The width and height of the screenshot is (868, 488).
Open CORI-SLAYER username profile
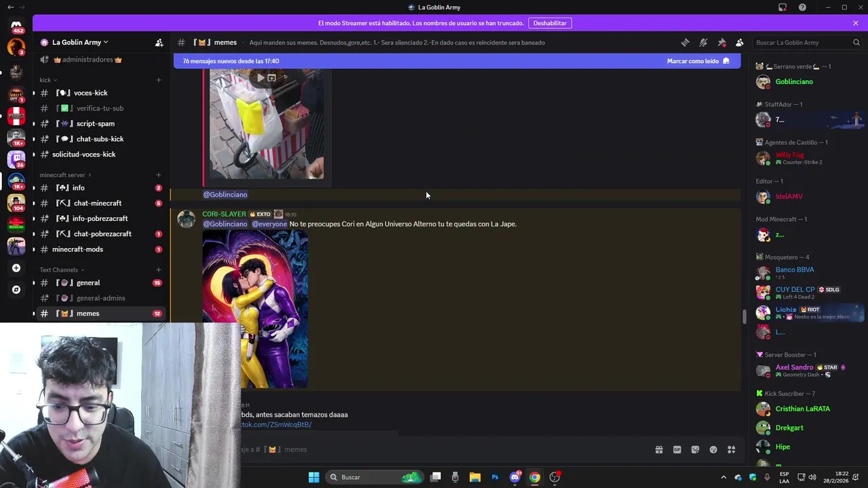224,214
